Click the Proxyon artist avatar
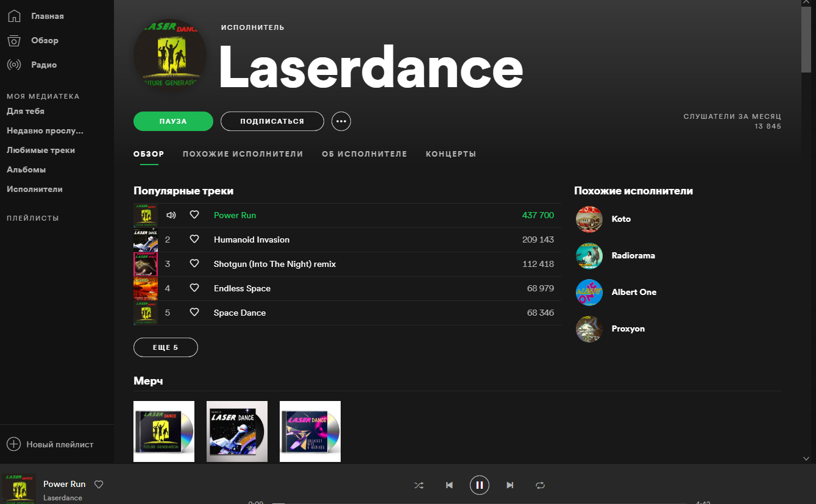The height and width of the screenshot is (504, 816). tap(589, 328)
